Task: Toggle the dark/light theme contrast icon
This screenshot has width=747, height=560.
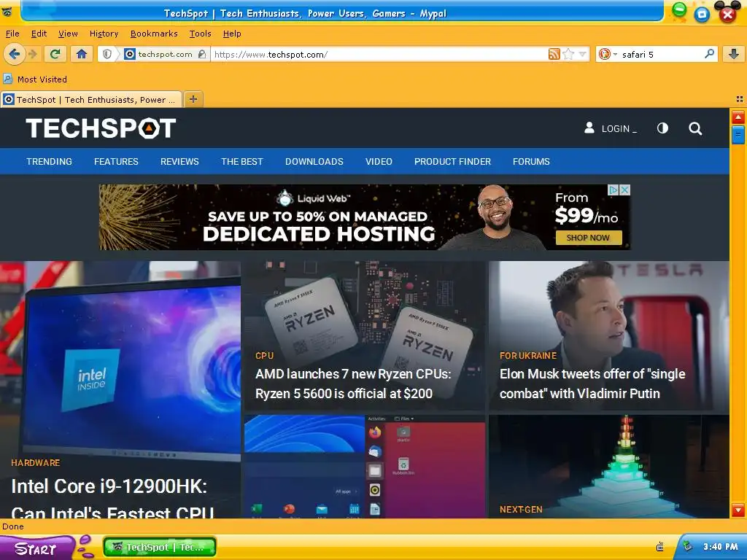Action: pyautogui.click(x=662, y=128)
